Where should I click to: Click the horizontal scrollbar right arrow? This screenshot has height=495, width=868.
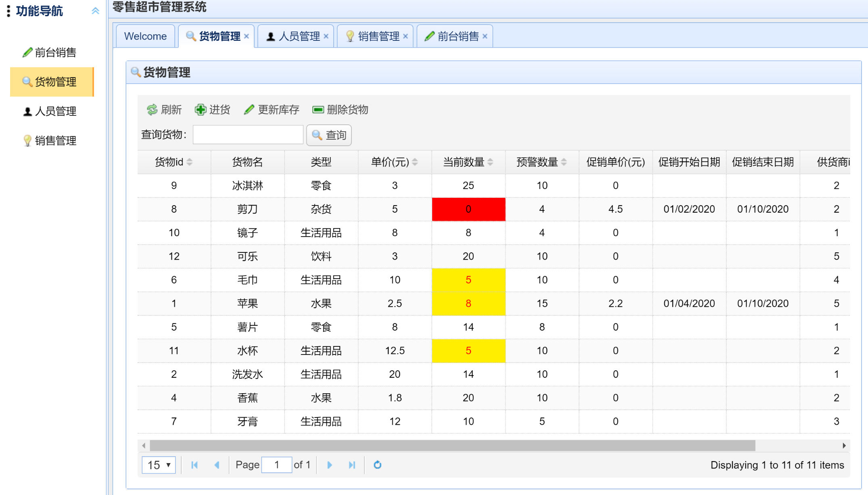point(844,446)
